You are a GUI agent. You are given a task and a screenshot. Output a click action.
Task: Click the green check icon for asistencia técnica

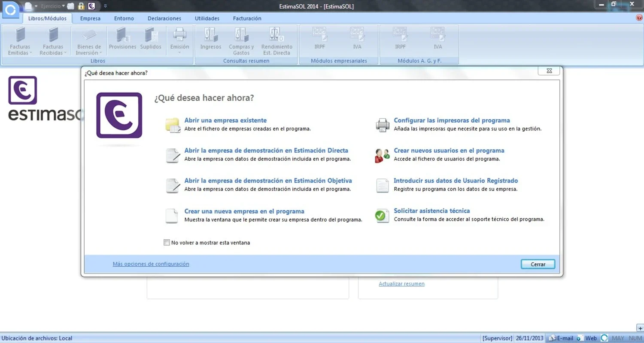point(382,216)
